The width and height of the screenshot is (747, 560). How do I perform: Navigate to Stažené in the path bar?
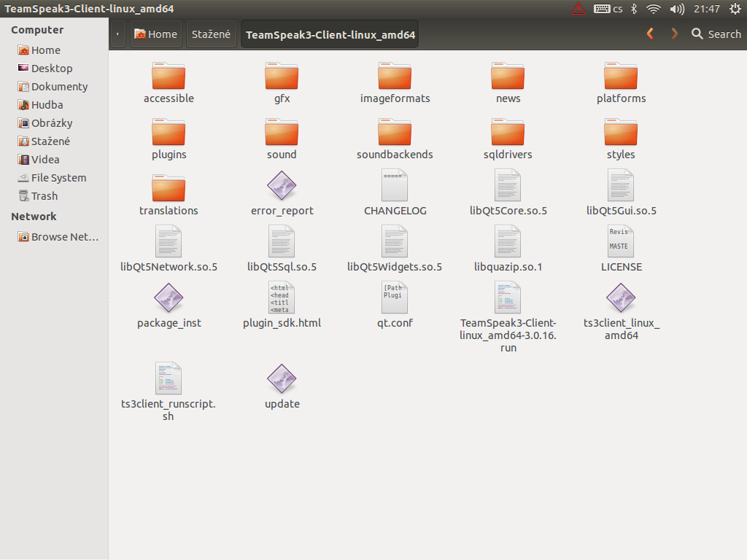[211, 34]
